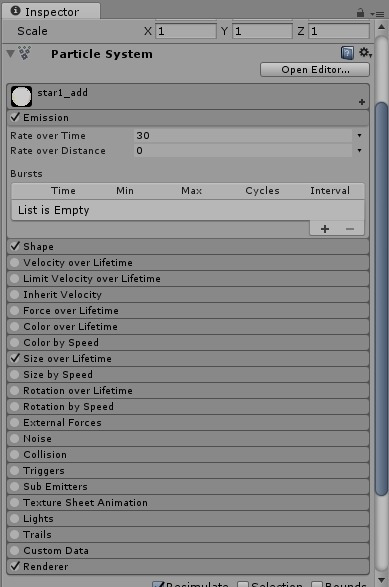Viewport: 389px width, 587px height.
Task: Click the Bursts Cycles column header
Action: tap(262, 191)
